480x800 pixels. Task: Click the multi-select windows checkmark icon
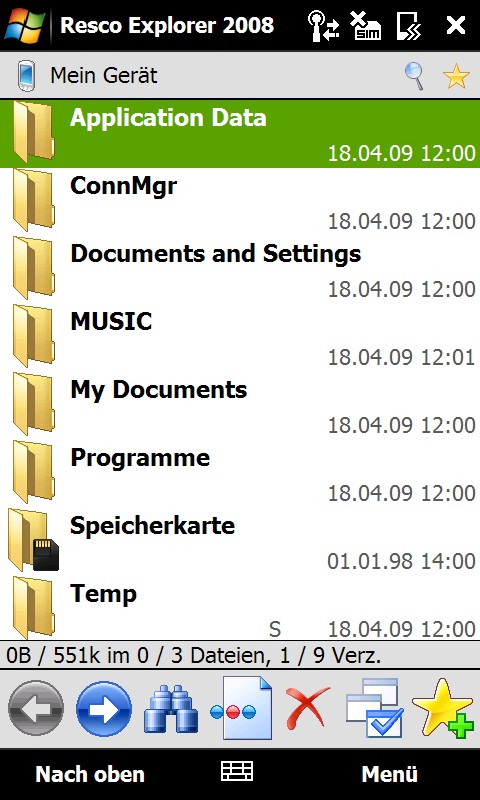(375, 708)
